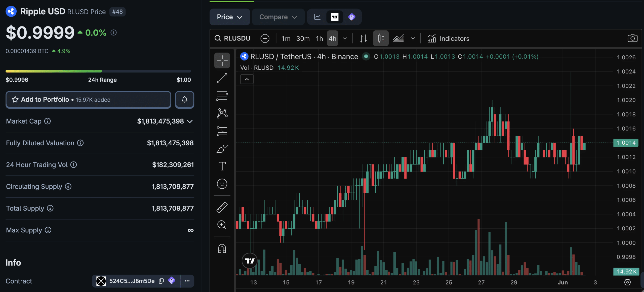Select the crosshair cursor tool
This screenshot has width=644, height=292.
pyautogui.click(x=222, y=61)
